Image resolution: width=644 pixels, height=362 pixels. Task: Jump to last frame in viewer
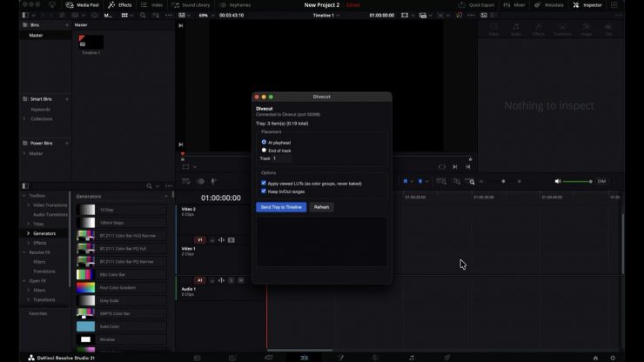coord(468,167)
